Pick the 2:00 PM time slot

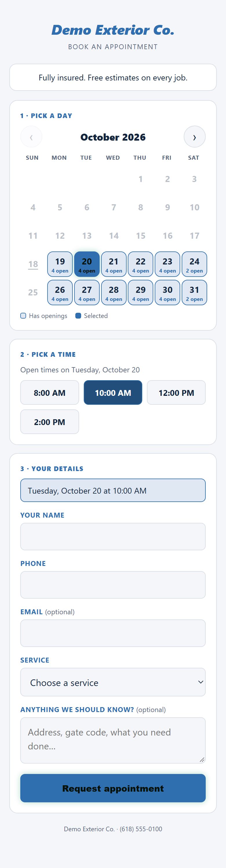50,422
